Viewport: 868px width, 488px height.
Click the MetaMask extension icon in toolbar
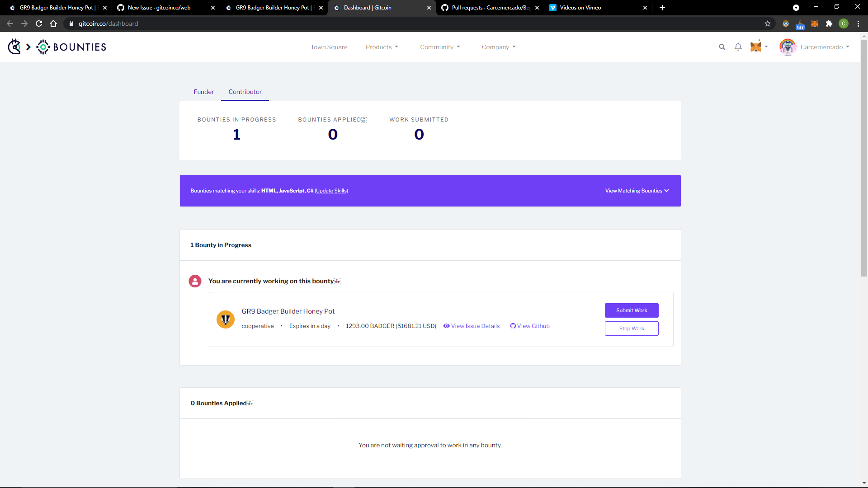point(815,23)
